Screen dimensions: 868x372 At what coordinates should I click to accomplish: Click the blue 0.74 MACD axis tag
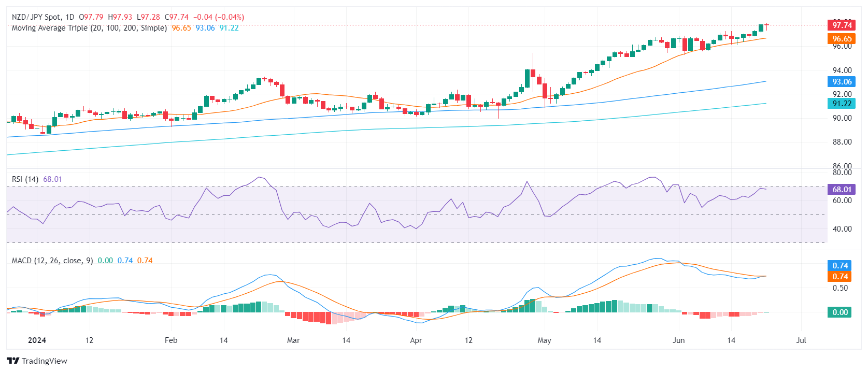coord(840,266)
